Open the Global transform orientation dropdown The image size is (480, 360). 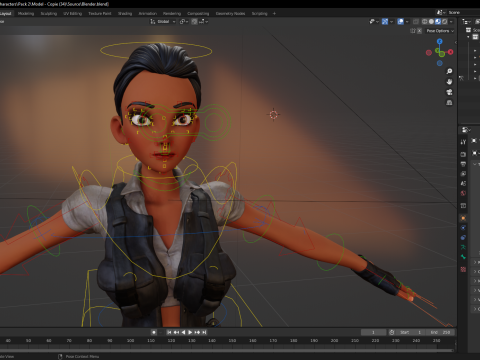pos(163,21)
